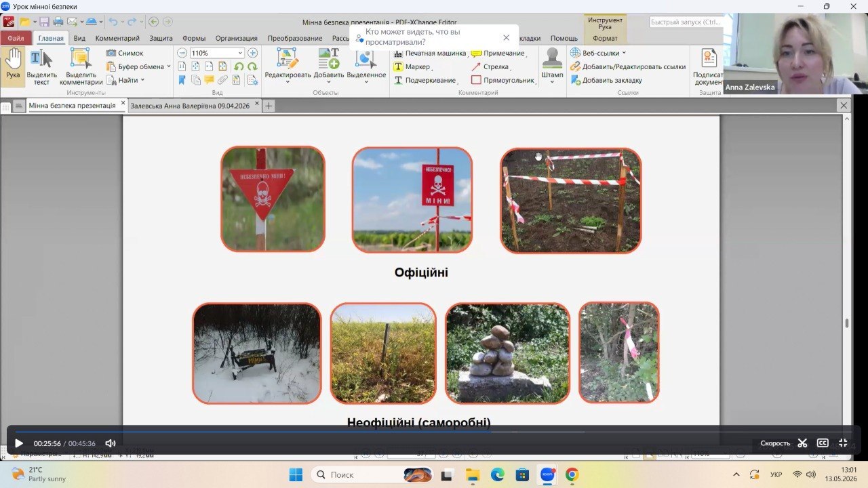Viewport: 868px width, 488px height.
Task: Click Добавить закладку bookmark icon
Action: click(x=576, y=80)
